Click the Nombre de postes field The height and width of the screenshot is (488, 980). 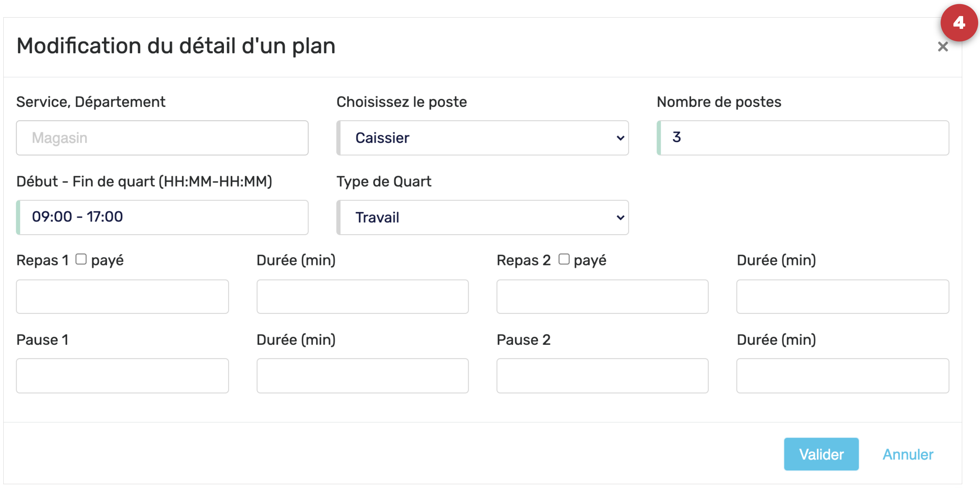tap(803, 138)
